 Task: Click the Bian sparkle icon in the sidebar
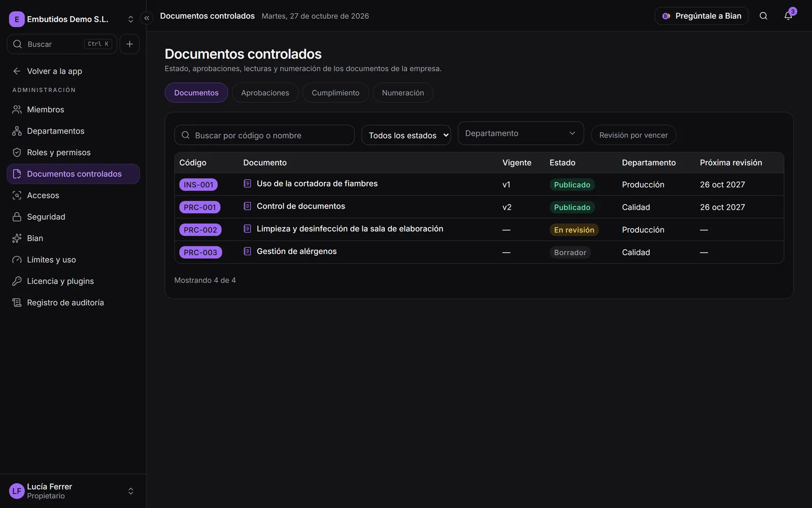click(17, 238)
